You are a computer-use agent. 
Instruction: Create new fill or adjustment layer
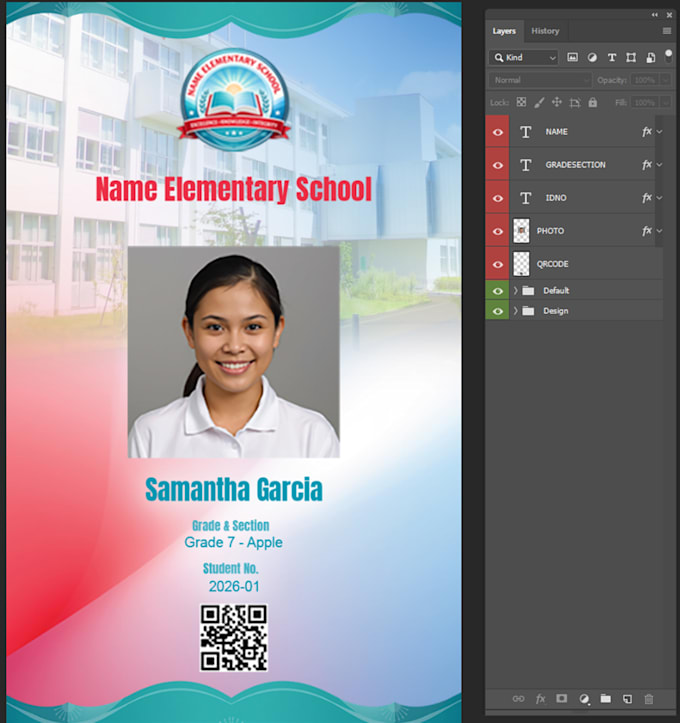click(x=584, y=699)
